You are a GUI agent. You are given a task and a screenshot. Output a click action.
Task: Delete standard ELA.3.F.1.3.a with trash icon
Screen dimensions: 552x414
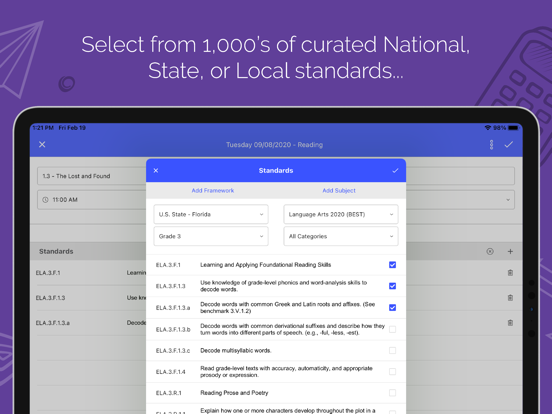click(x=510, y=323)
